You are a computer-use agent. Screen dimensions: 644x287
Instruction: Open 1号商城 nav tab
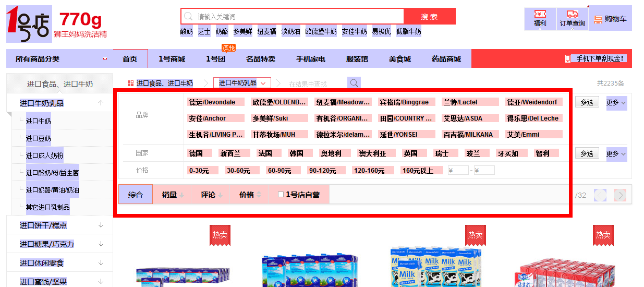172,59
